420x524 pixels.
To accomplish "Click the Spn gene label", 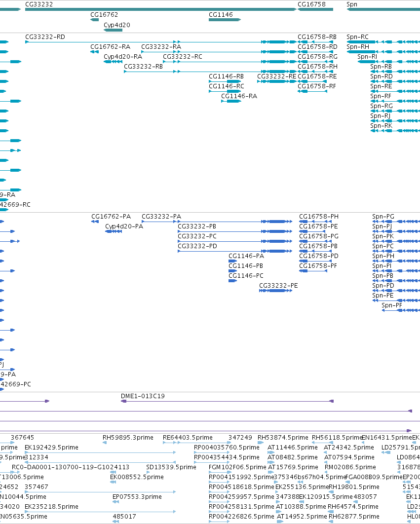I will (352, 4).
